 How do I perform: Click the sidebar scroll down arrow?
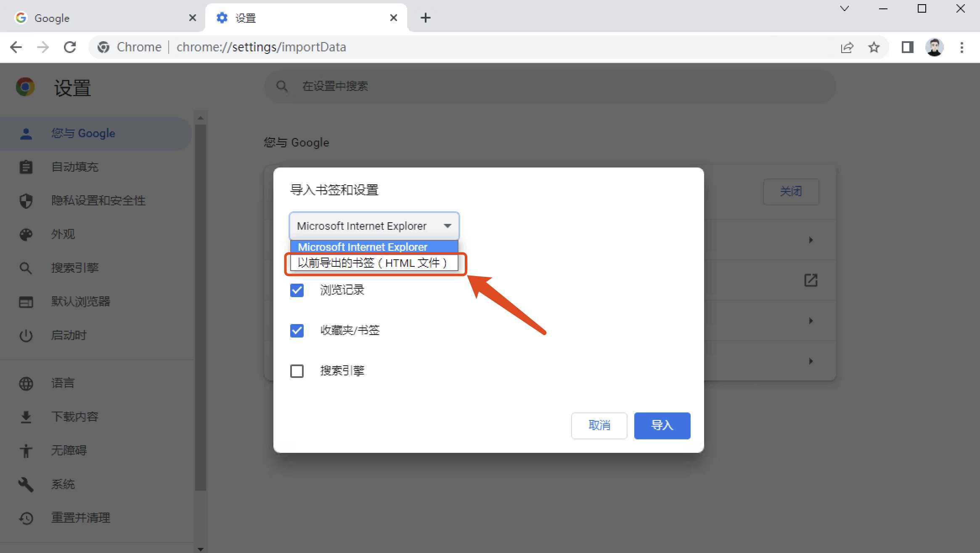pyautogui.click(x=201, y=548)
